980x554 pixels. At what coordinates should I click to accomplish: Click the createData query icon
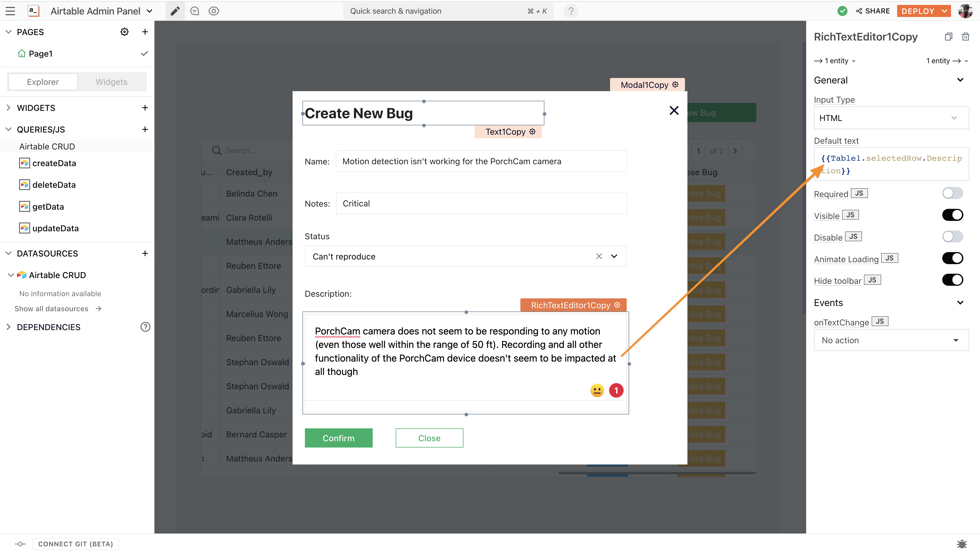click(x=25, y=162)
